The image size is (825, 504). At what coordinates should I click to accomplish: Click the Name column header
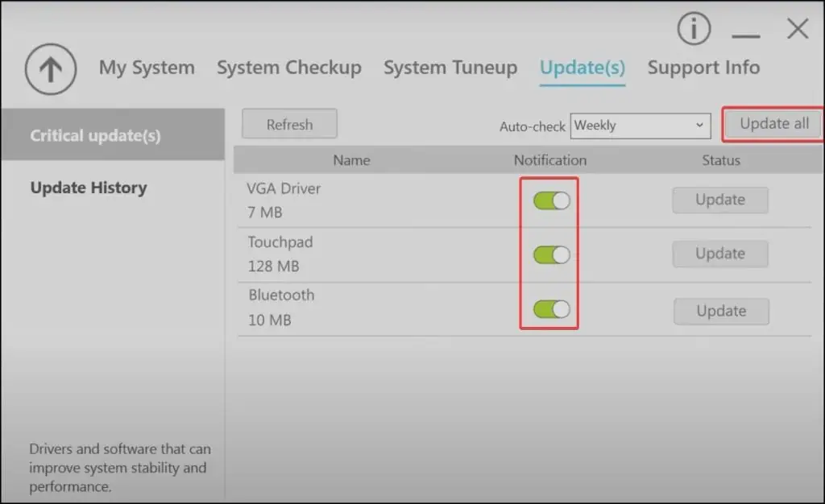click(352, 159)
